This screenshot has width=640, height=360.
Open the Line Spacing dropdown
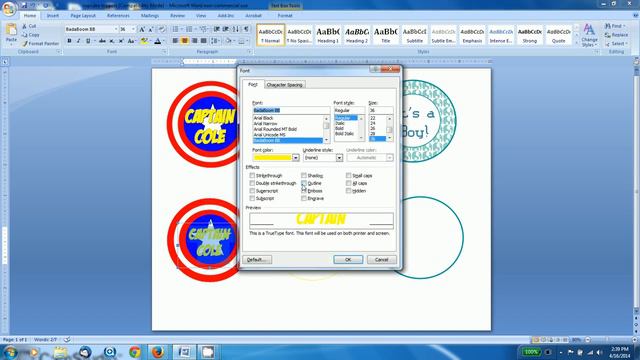(x=215, y=41)
